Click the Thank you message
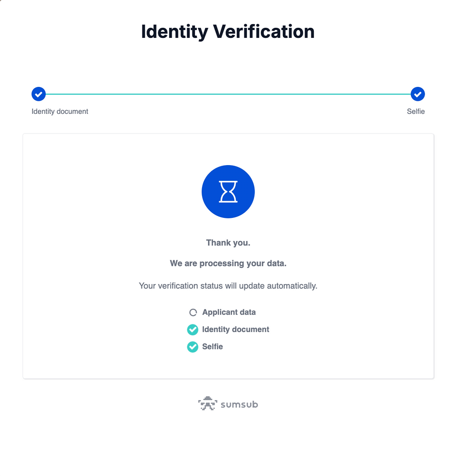The height and width of the screenshot is (476, 453). pyautogui.click(x=228, y=242)
